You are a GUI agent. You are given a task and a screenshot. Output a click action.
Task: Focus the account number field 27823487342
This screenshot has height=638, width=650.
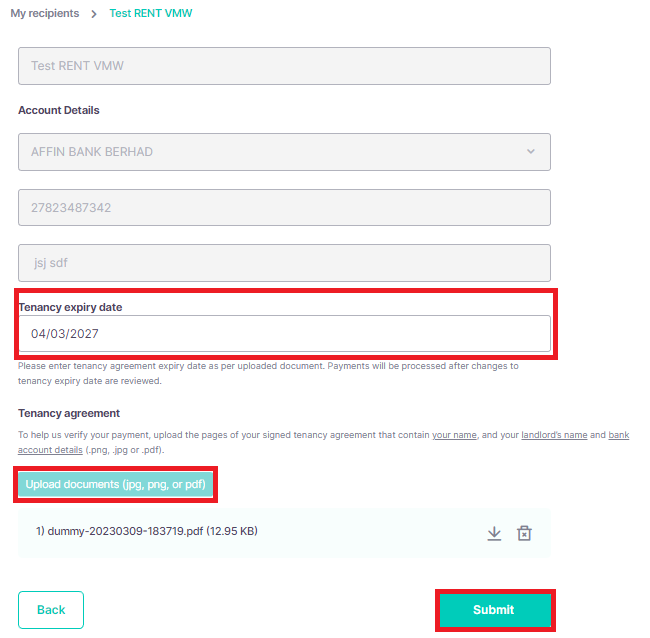coord(284,208)
